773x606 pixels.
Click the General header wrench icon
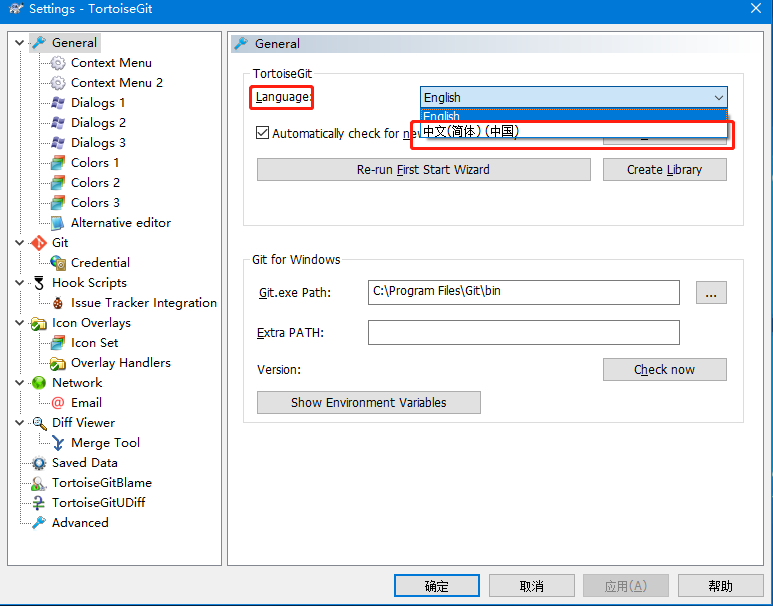(241, 43)
